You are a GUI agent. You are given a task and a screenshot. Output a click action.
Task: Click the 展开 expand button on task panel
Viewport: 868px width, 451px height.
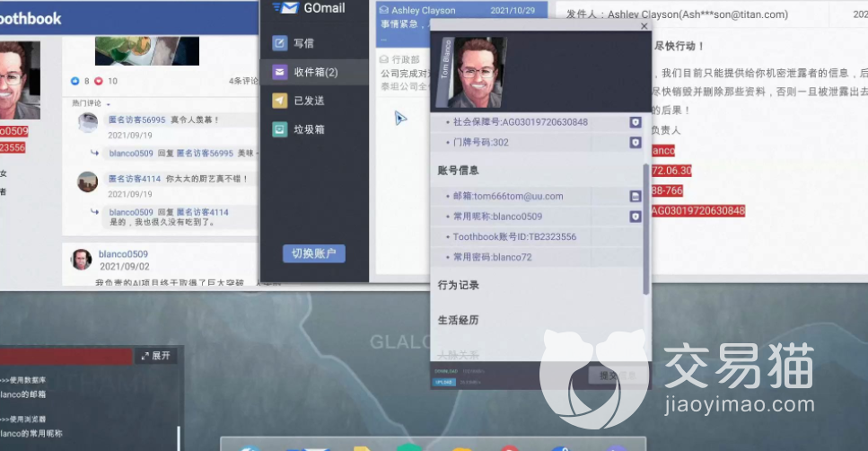coord(156,356)
